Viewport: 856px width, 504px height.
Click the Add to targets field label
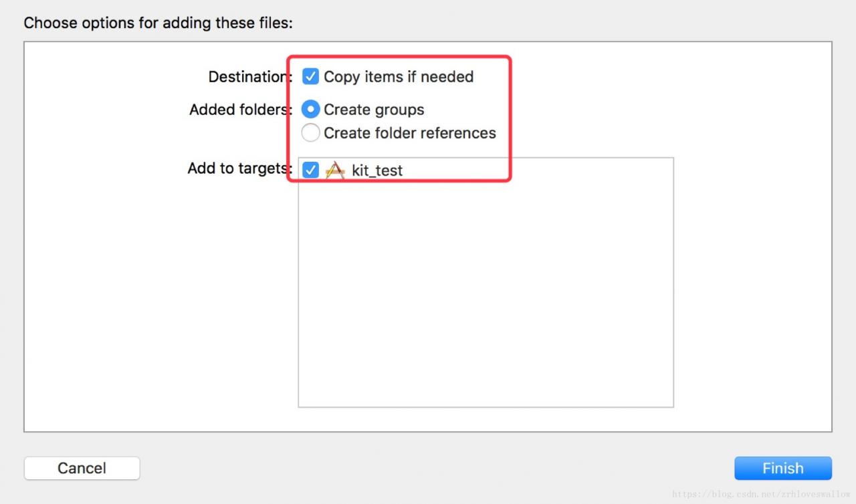(238, 168)
